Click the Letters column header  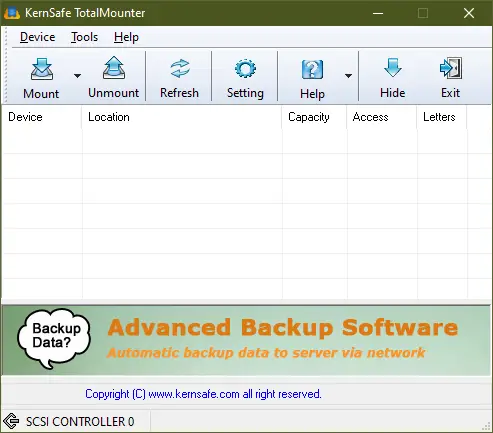coord(442,117)
